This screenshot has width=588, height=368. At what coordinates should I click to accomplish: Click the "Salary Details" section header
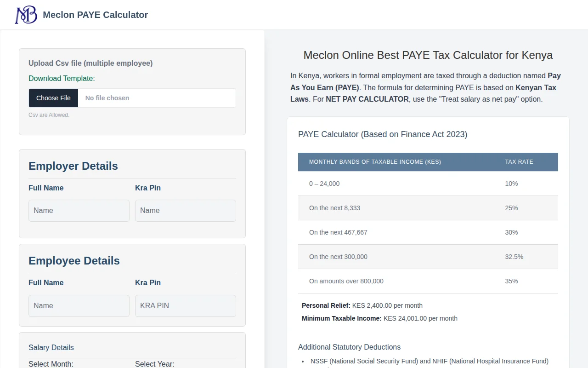point(51,347)
